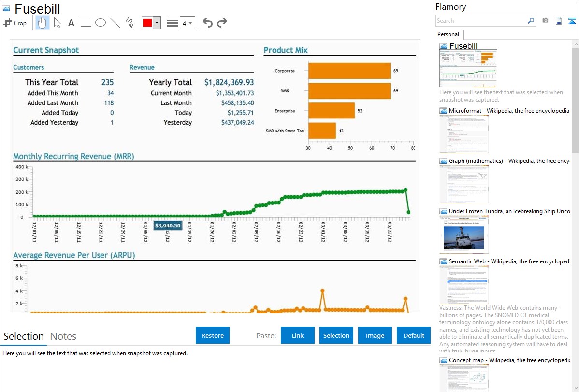The width and height of the screenshot is (579, 392).
Task: Click the icon beside the Semantic Web title
Action: click(x=443, y=261)
